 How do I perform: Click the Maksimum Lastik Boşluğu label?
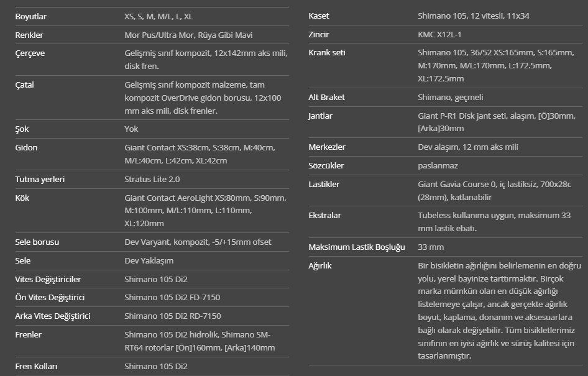point(357,247)
